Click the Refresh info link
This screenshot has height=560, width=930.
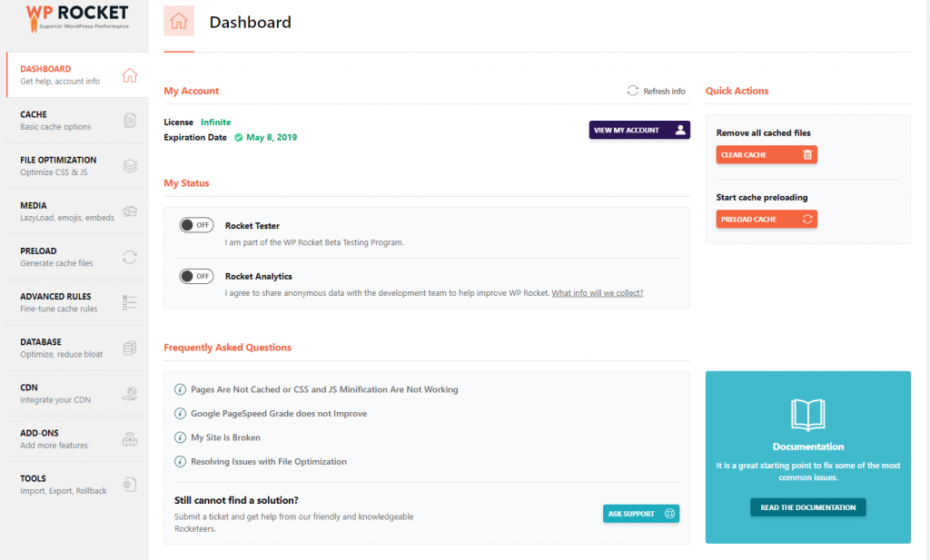coord(656,92)
